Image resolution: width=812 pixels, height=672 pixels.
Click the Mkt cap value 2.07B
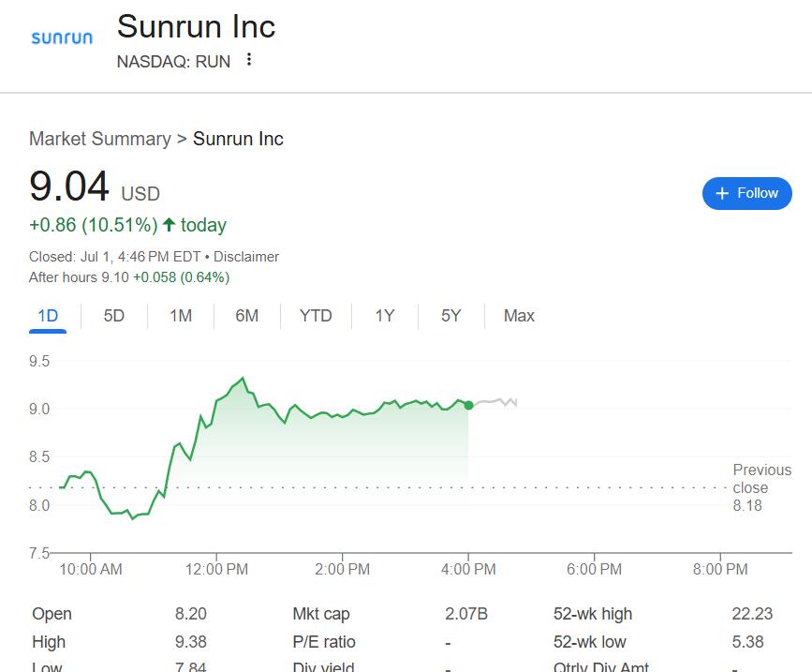coord(466,614)
